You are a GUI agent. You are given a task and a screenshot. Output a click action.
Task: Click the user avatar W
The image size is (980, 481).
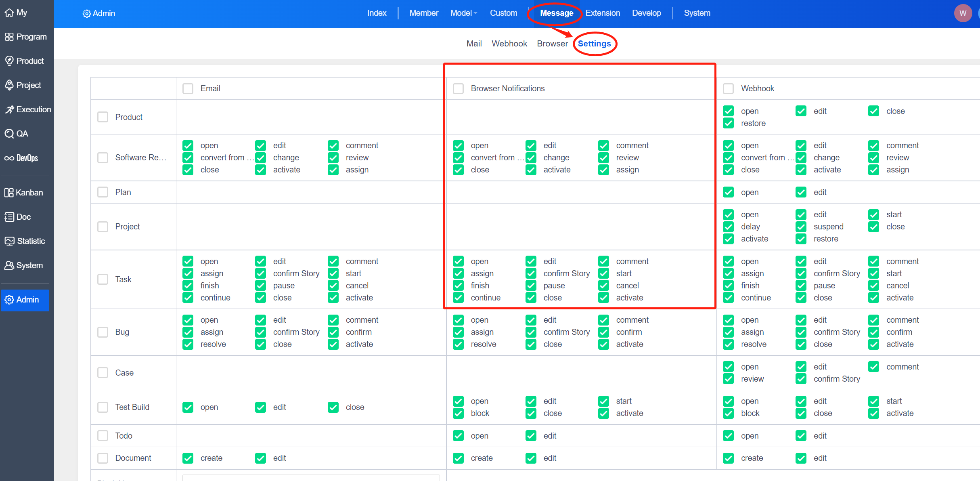(x=963, y=13)
